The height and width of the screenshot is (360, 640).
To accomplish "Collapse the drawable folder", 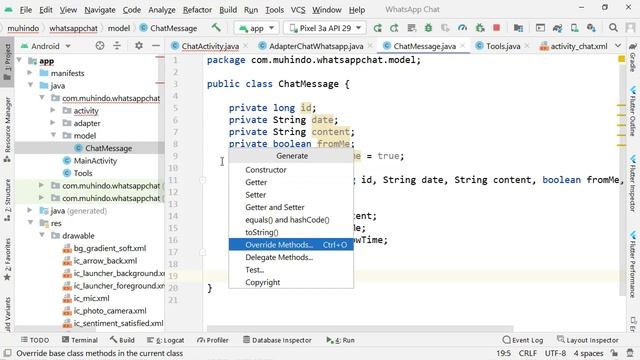I will click(42, 235).
